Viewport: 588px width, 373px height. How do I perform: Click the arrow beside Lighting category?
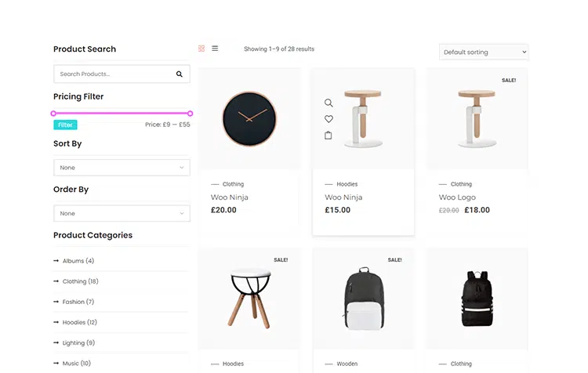click(56, 343)
